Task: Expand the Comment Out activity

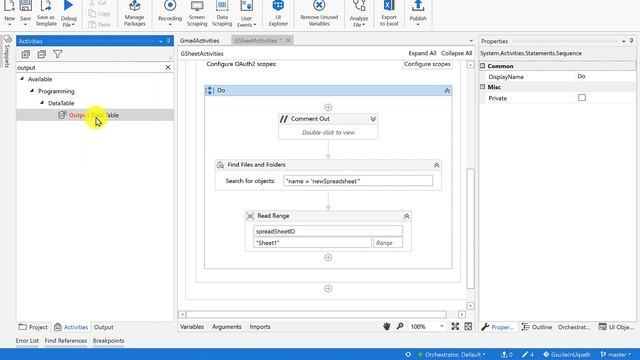Action: pos(373,119)
